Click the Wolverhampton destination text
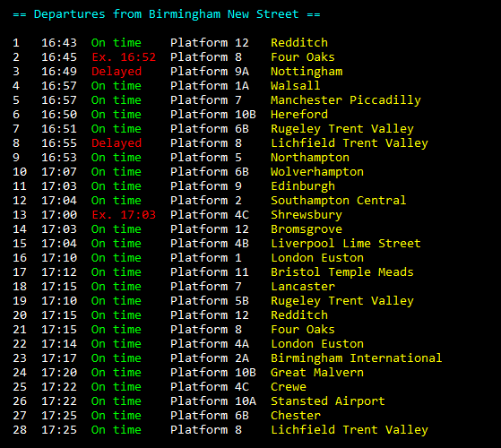501x448 pixels. tap(317, 172)
